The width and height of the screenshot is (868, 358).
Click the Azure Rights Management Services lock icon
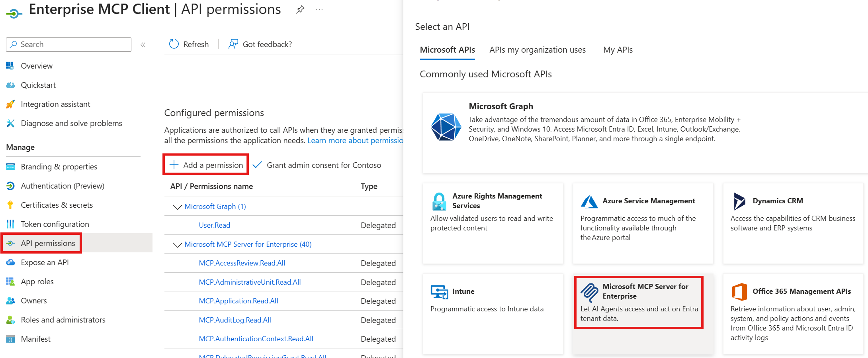(439, 201)
